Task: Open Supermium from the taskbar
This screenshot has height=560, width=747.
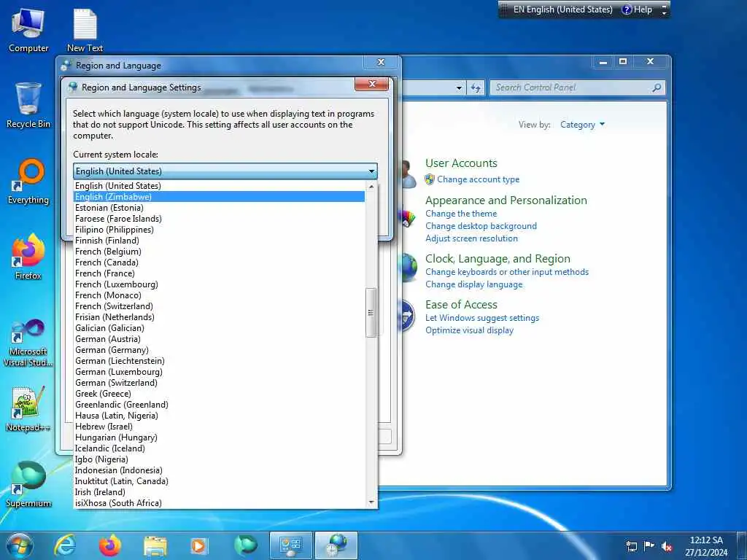Action: point(245,545)
